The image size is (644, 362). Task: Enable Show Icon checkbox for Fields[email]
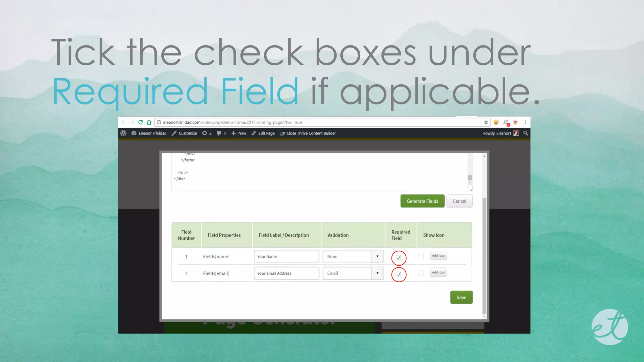pyautogui.click(x=421, y=273)
